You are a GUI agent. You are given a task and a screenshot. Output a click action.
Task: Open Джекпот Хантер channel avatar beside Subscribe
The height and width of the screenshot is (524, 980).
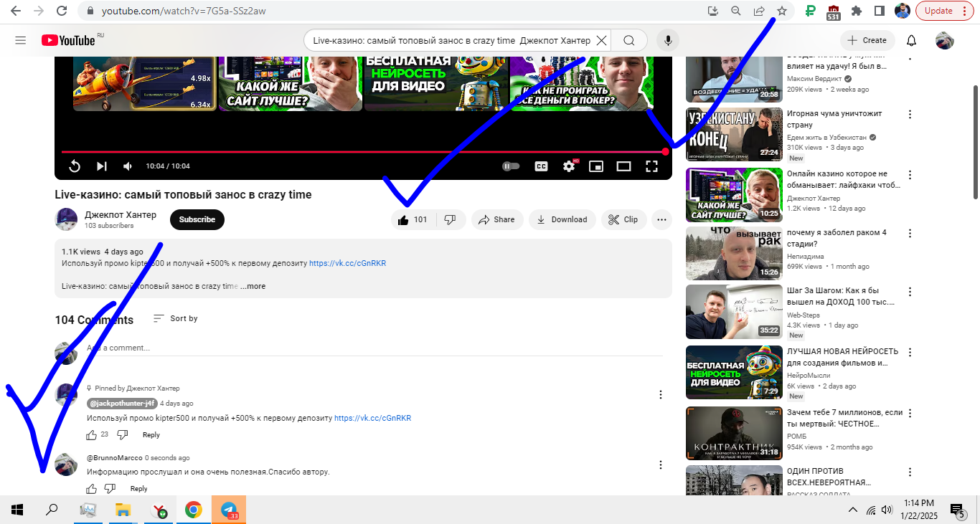(x=67, y=219)
